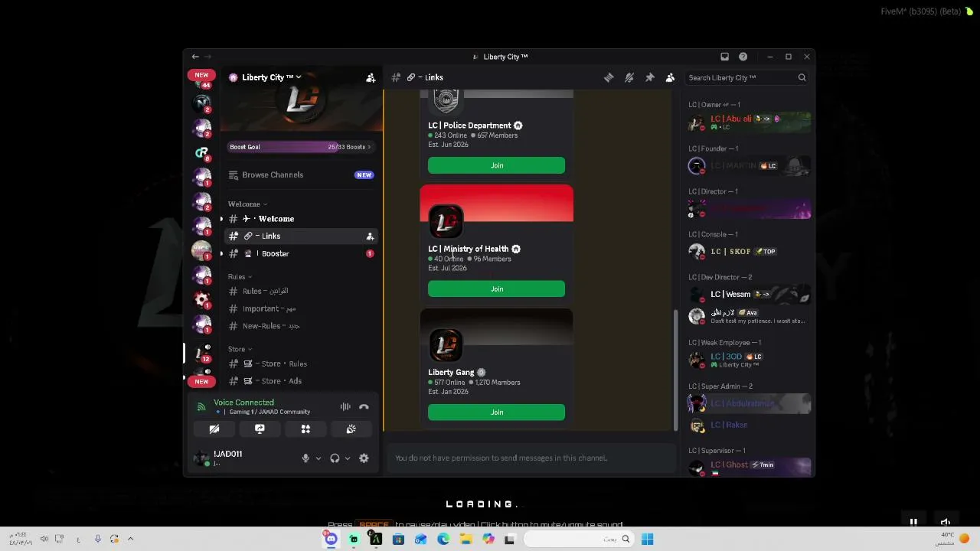980x551 pixels.
Task: Mute the microphone in user panel
Action: (x=305, y=458)
